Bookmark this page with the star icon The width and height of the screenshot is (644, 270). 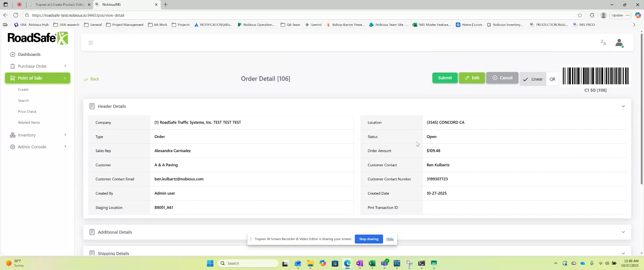pos(580,15)
